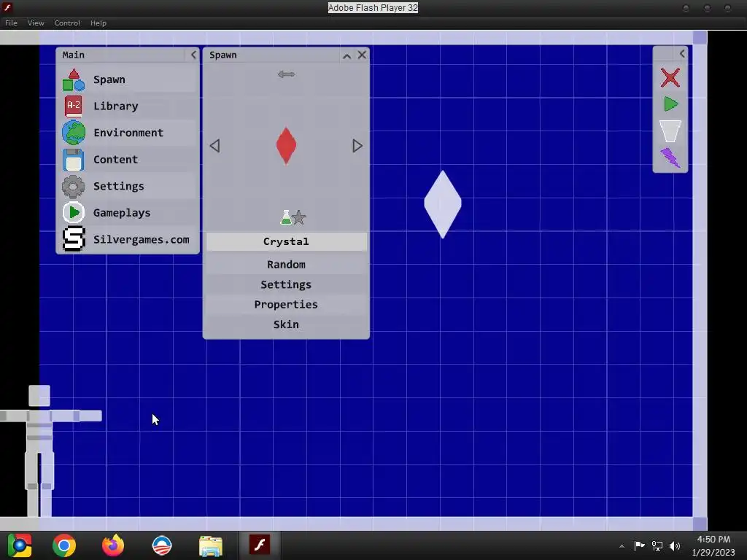This screenshot has height=560, width=747.
Task: Select the purple lightning bolt tool
Action: pos(670,157)
